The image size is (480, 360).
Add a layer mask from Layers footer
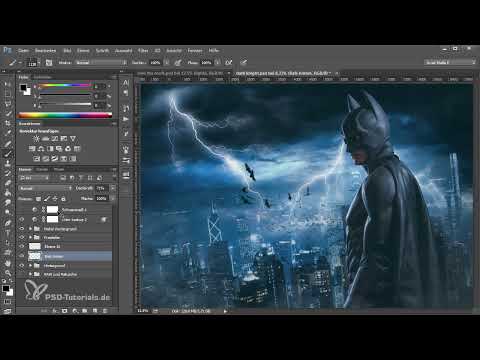[65, 310]
